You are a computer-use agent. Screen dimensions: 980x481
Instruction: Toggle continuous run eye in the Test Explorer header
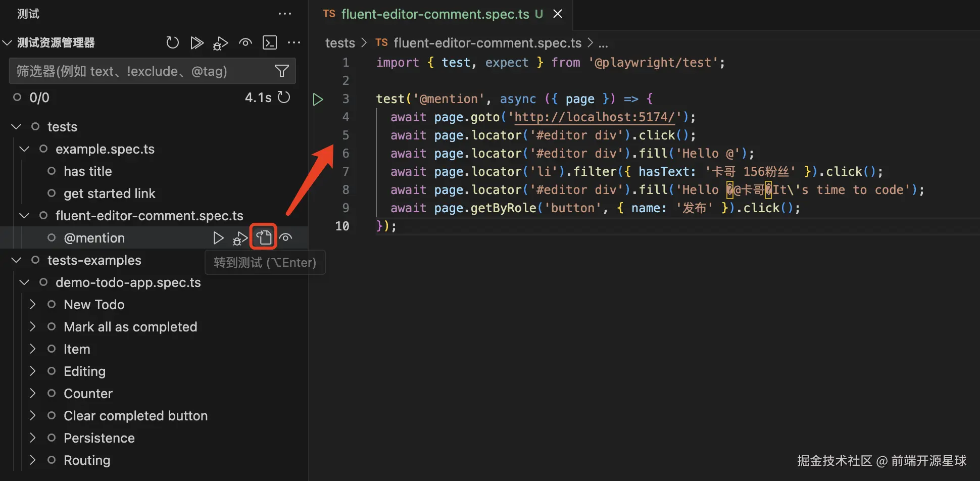(x=246, y=43)
